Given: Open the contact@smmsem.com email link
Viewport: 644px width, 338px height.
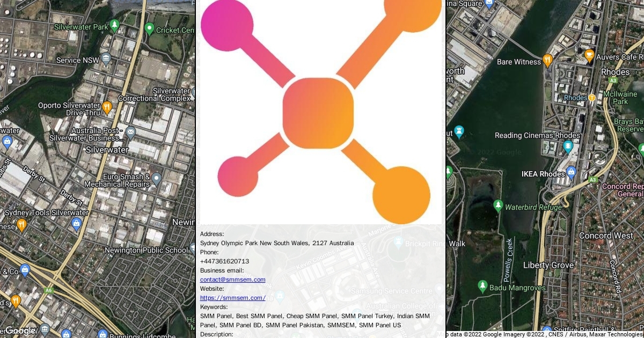Looking at the screenshot, I should click(232, 280).
